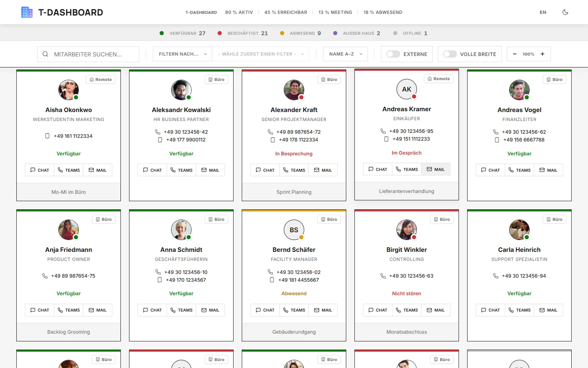Call Aleksandr Kowalski via Teams
The width and height of the screenshot is (588, 368).
181,170
